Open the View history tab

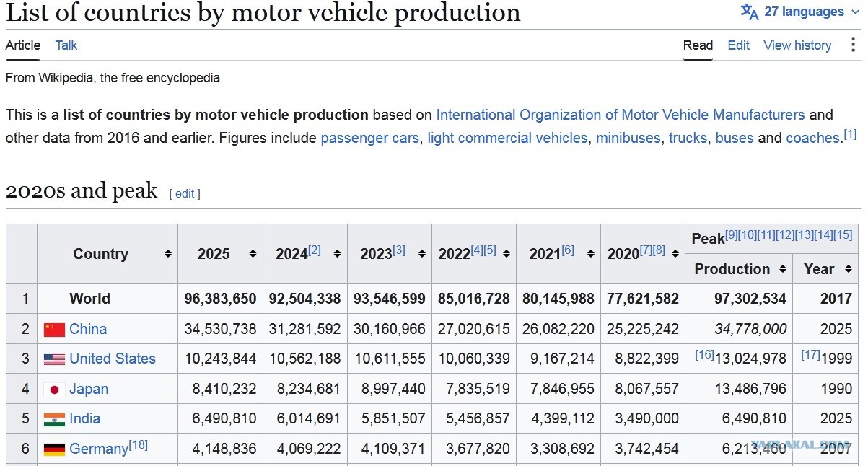(797, 45)
